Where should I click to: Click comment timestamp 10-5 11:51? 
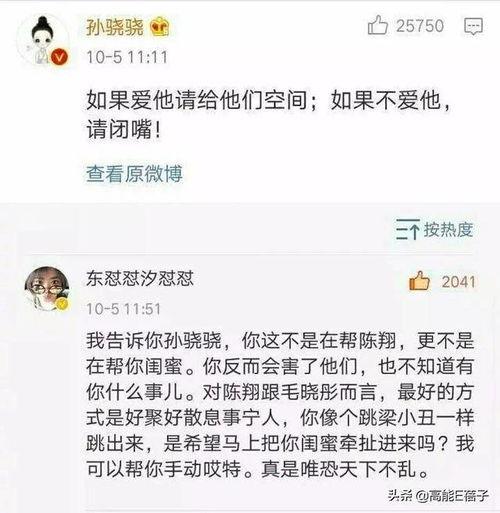[124, 309]
